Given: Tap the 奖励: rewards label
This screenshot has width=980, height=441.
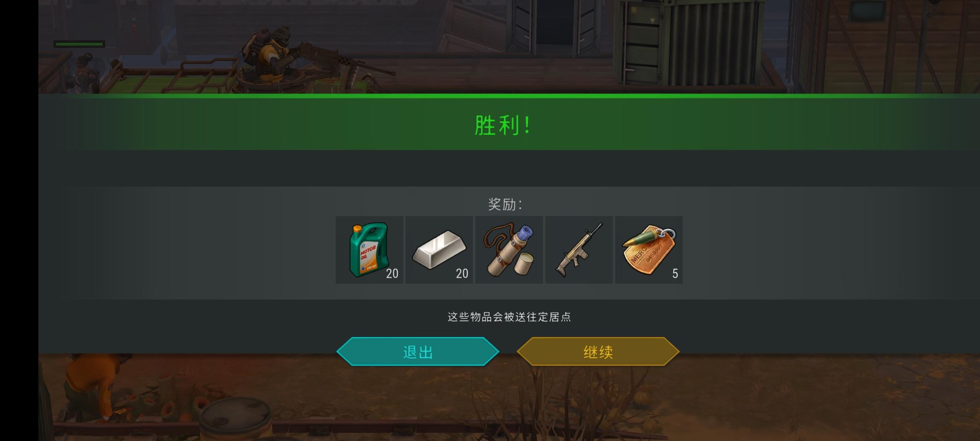Looking at the screenshot, I should (x=505, y=204).
